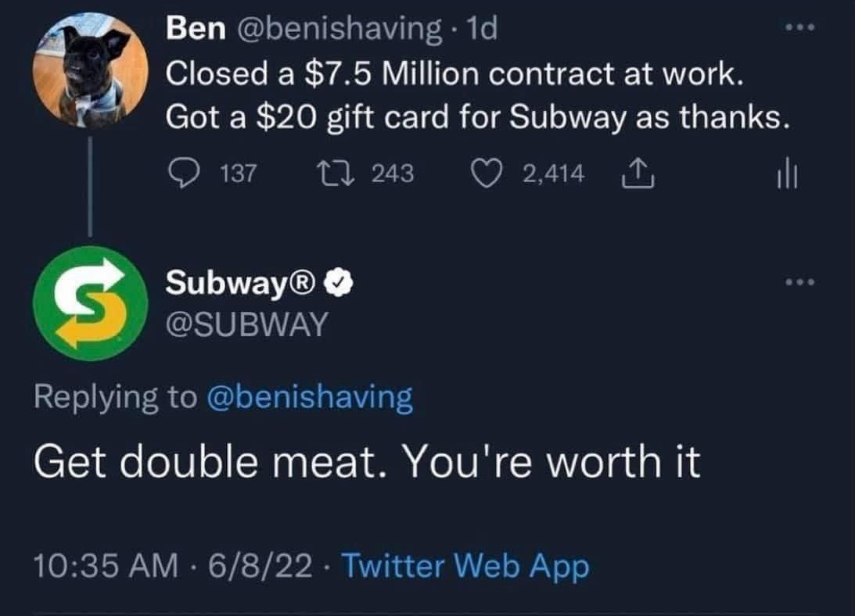Image resolution: width=855 pixels, height=616 pixels.
Task: Open the 10:35 AM 6/8/22 timestamp
Action: (x=173, y=565)
